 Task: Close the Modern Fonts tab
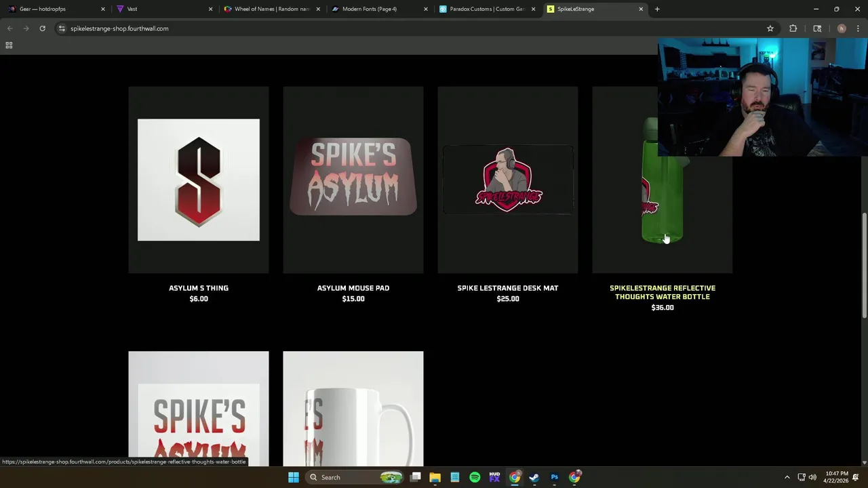426,9
